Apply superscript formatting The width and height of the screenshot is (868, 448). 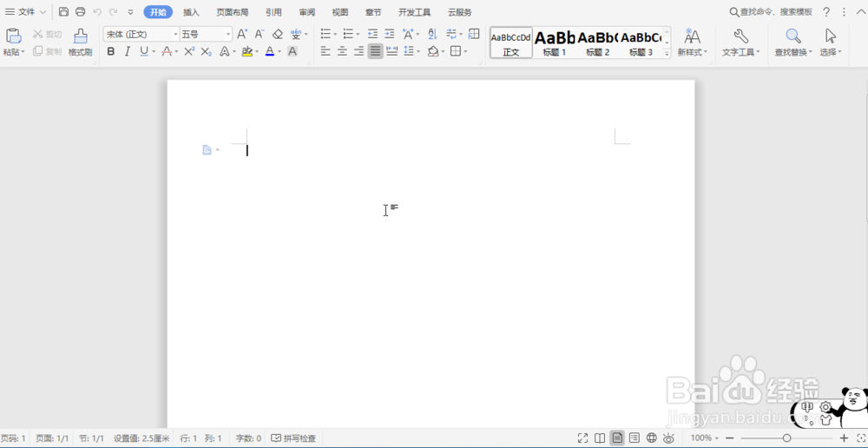(189, 51)
